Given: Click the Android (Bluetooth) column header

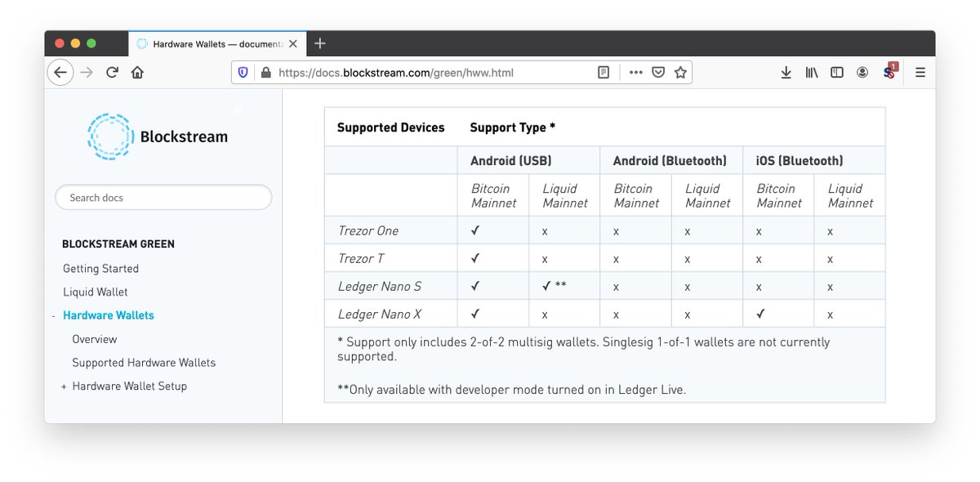Looking at the screenshot, I should tap(670, 161).
